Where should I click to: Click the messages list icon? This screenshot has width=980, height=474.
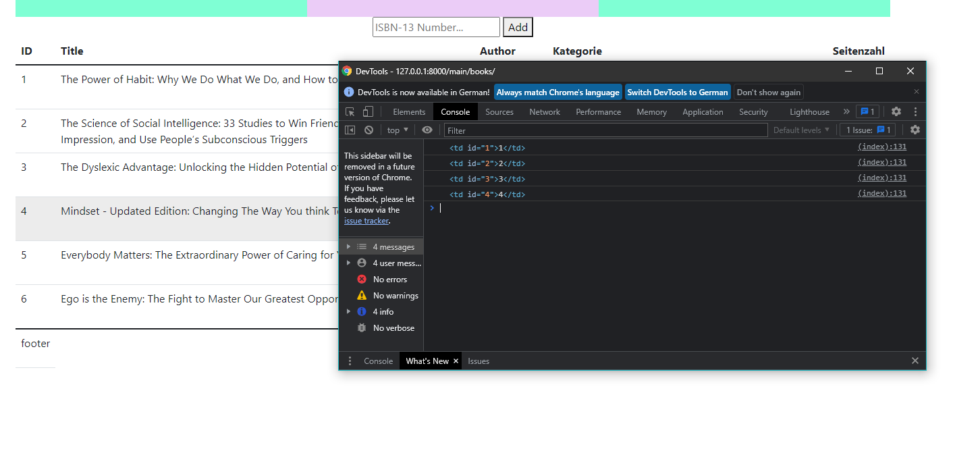[x=362, y=247]
